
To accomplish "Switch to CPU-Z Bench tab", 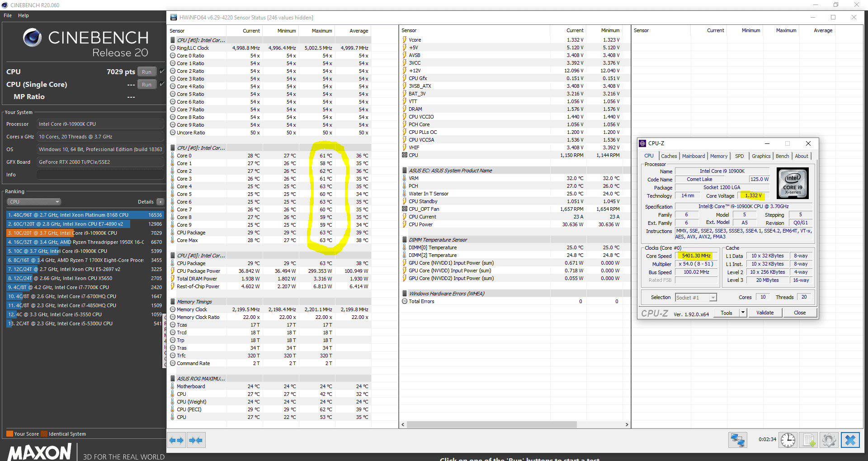I will click(783, 156).
